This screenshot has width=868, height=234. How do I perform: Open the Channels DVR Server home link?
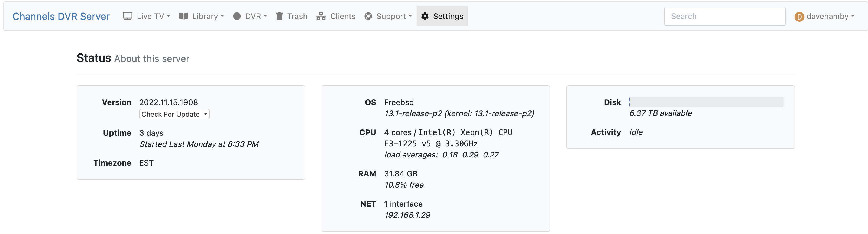point(61,16)
